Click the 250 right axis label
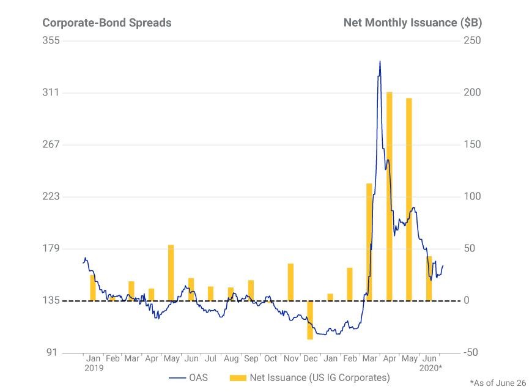532x392 pixels. [472, 40]
